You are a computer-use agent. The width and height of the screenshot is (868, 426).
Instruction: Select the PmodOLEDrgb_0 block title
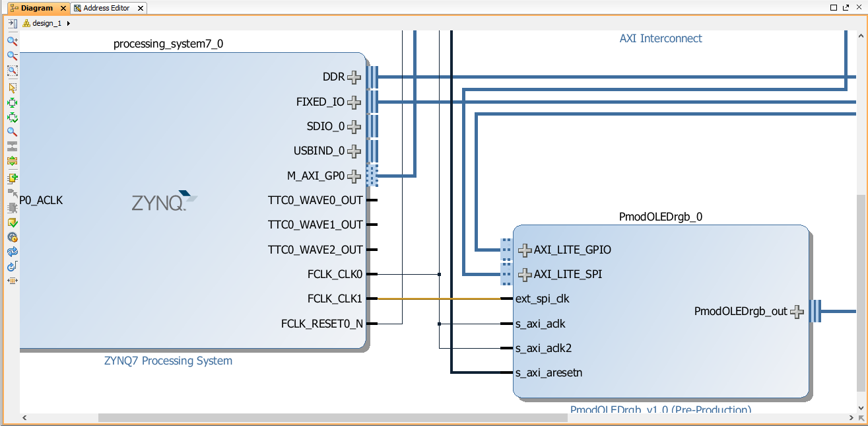(x=661, y=217)
